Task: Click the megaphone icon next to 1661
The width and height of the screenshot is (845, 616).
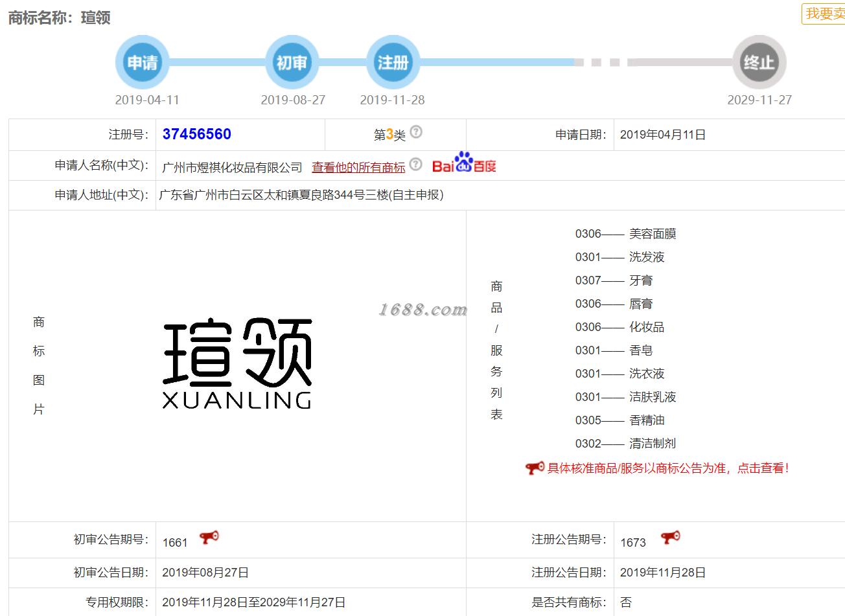Action: click(209, 537)
